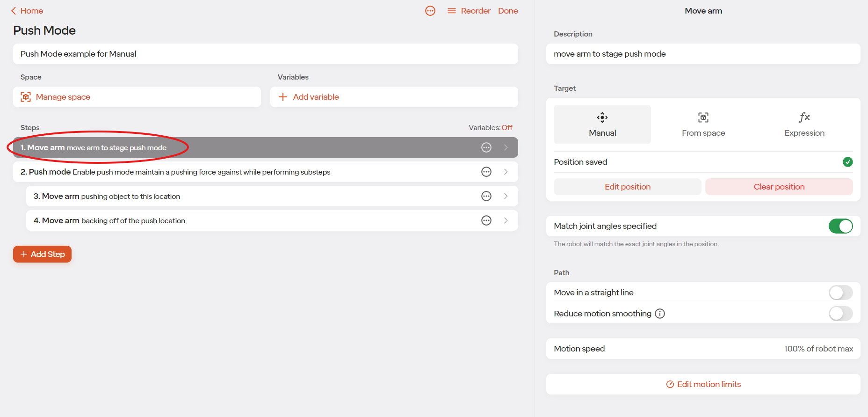Click the plus icon for Add variable

(x=283, y=97)
